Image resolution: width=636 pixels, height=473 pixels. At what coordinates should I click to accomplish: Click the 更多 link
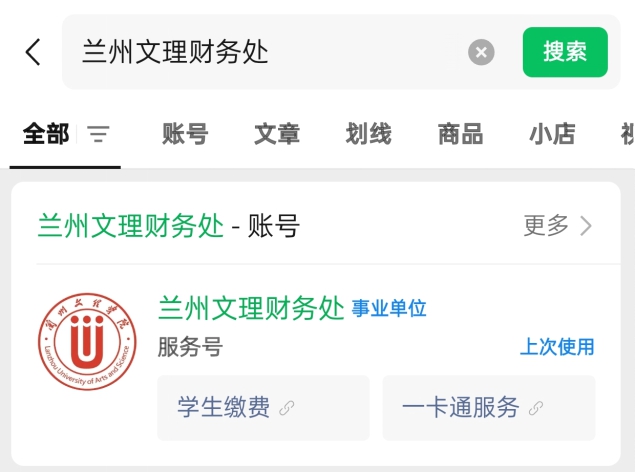546,225
